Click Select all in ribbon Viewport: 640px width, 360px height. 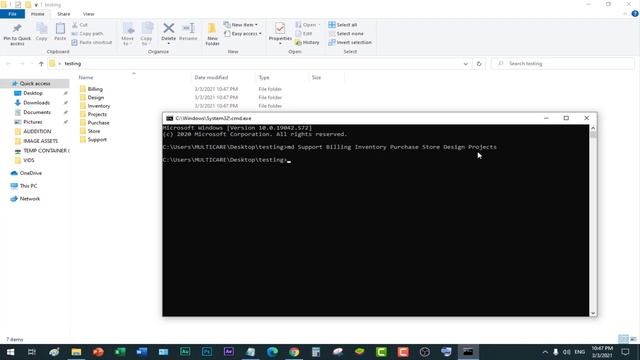coord(342,25)
